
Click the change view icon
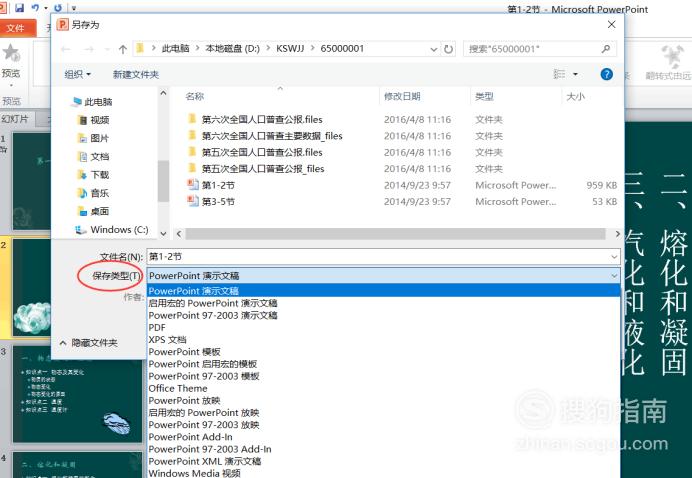(559, 74)
